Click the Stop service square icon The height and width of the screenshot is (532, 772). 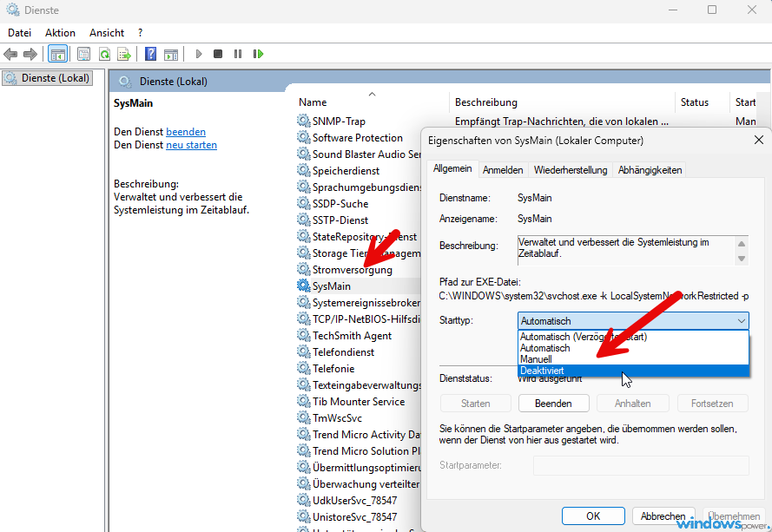(x=218, y=54)
